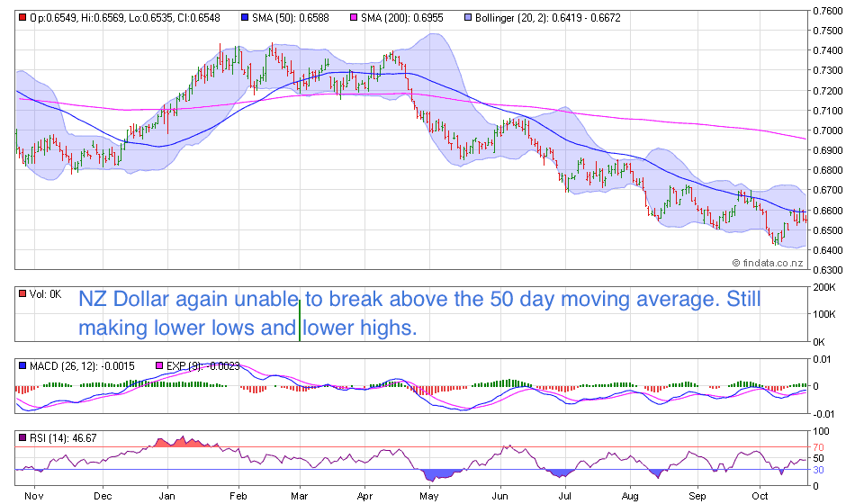Viewport: 846px width, 504px height.
Task: Click the Oct label on the time axis
Action: 760,496
